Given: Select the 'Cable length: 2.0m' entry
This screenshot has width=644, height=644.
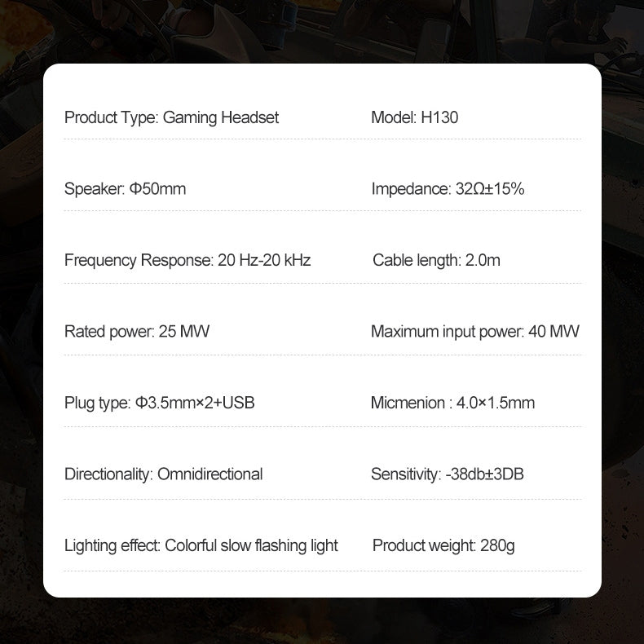Looking at the screenshot, I should point(436,261).
